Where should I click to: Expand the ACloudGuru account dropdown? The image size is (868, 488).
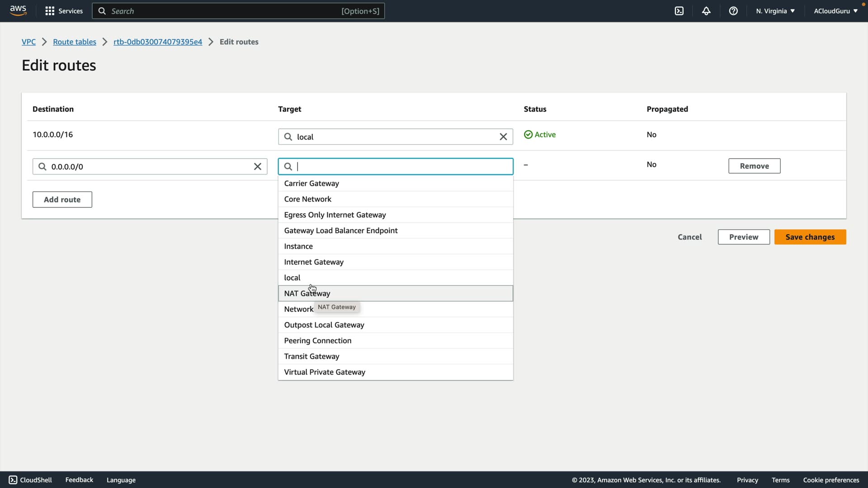835,11
